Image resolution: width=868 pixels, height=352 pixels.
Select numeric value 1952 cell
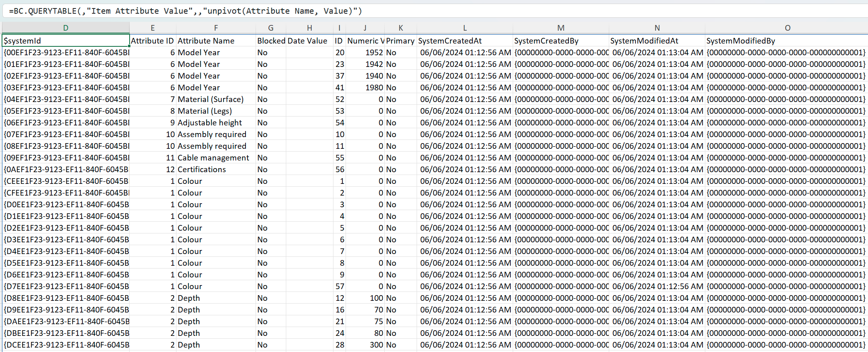click(365, 52)
